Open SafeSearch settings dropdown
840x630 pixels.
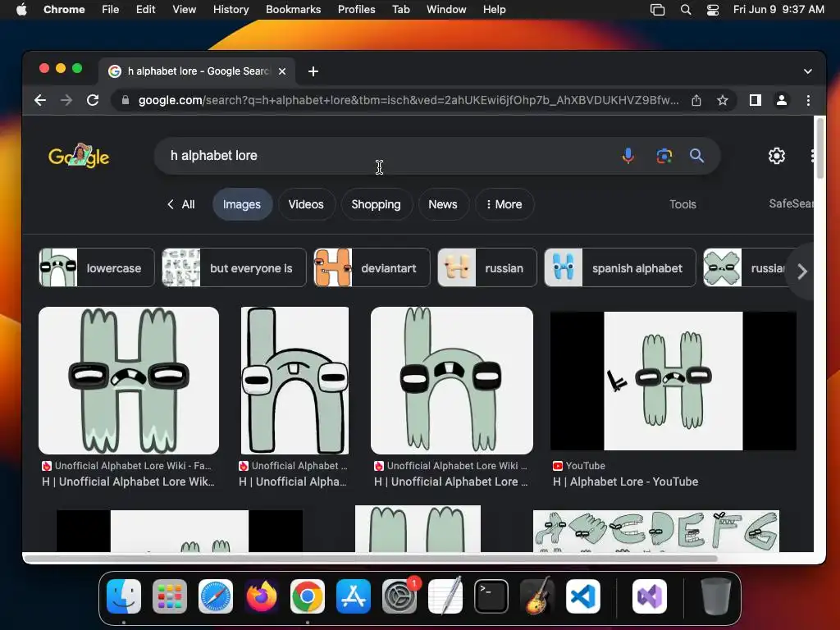tap(792, 203)
